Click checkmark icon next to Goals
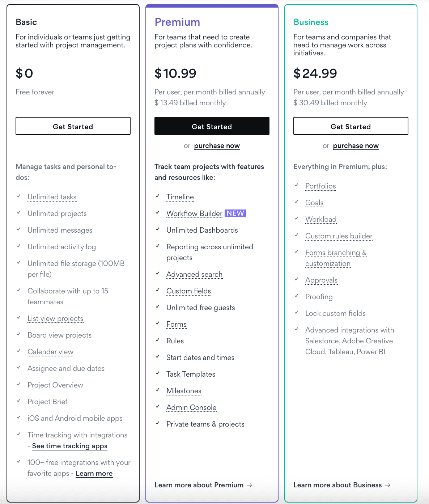This screenshot has height=504, width=429. [x=297, y=202]
